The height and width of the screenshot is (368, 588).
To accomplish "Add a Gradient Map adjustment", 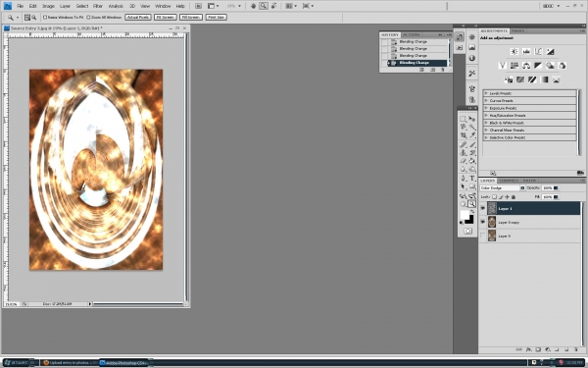I will 544,79.
